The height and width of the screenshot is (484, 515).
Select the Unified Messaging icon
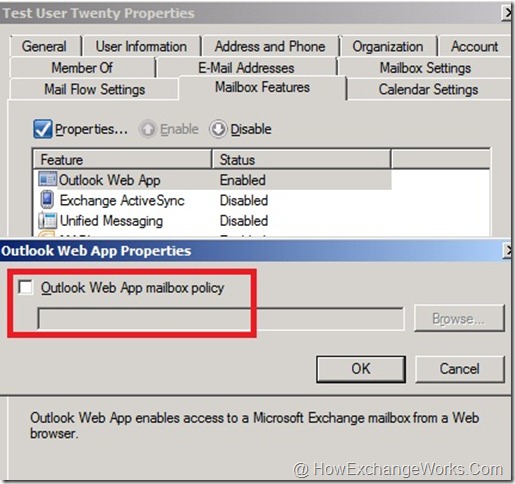48,221
